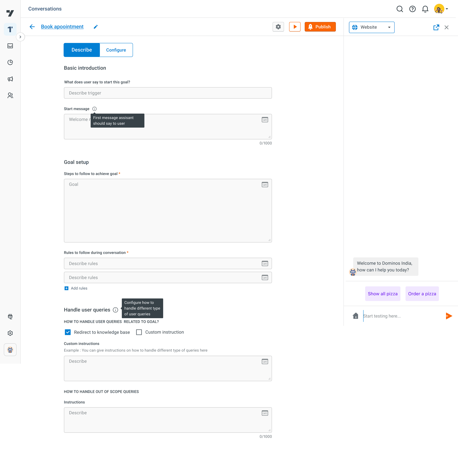Insert variable in Goal steps field

pyautogui.click(x=265, y=185)
